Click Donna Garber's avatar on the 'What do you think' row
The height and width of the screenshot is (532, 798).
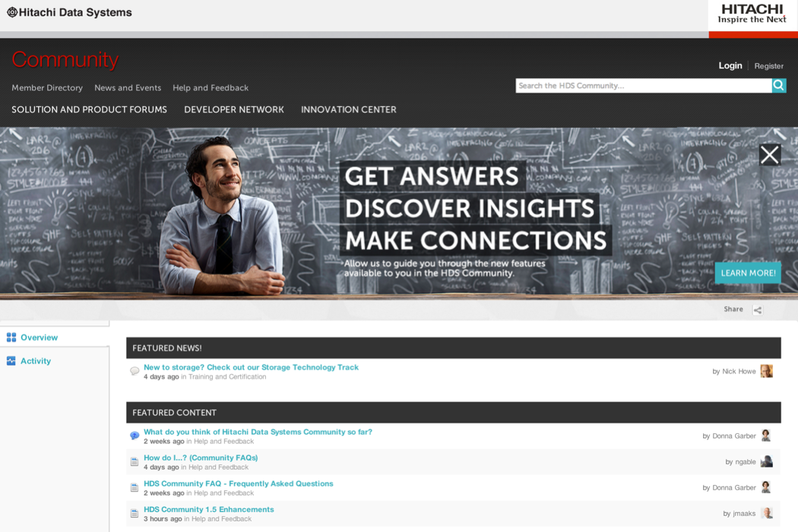point(766,435)
